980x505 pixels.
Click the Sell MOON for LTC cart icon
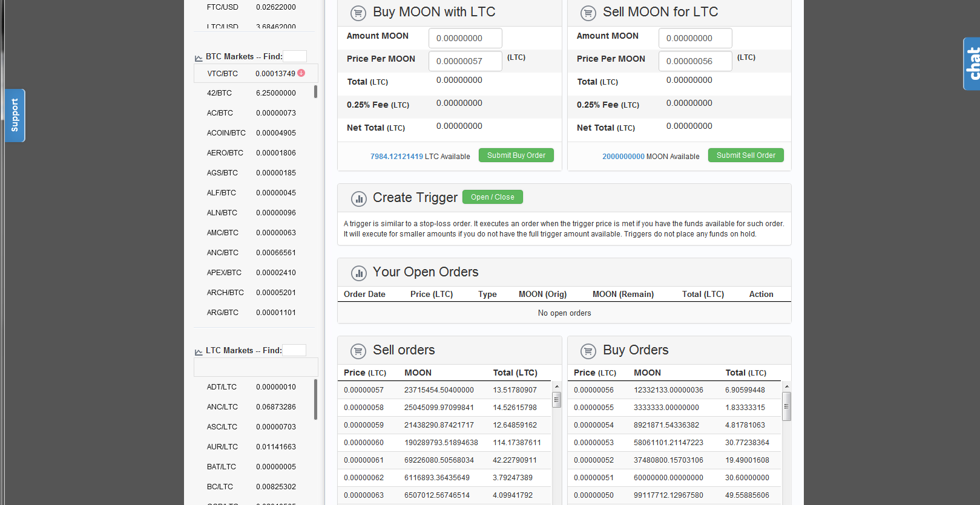(588, 13)
